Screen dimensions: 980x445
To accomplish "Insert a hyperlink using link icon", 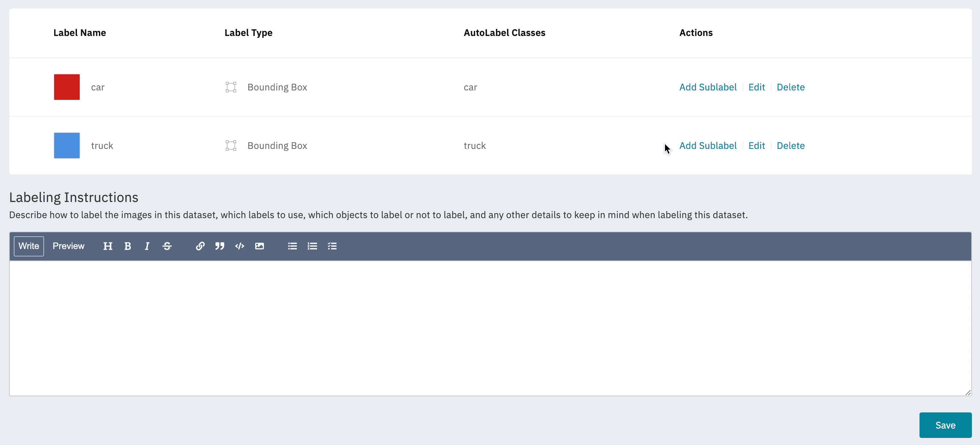I will [200, 246].
